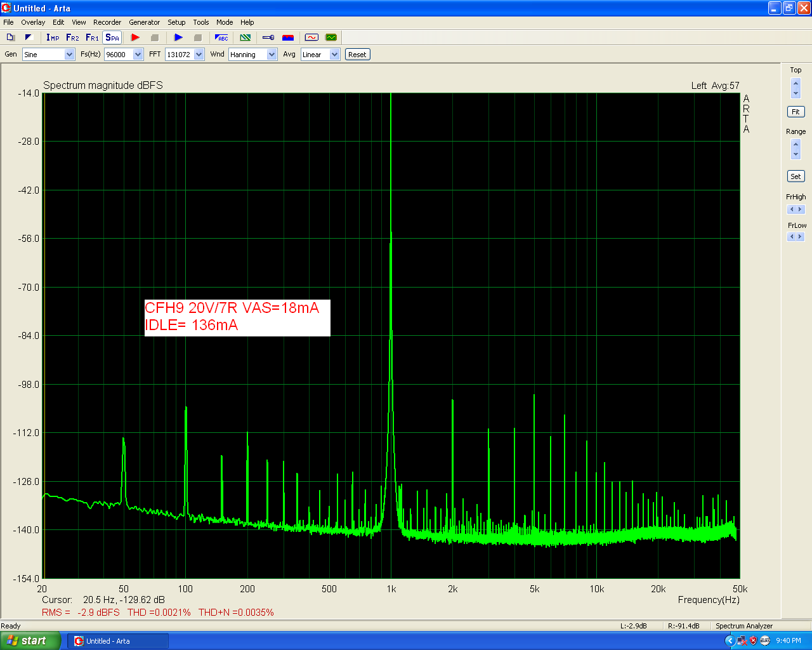812x650 pixels.
Task: Click the FrHigh left arrow
Action: tap(791, 209)
